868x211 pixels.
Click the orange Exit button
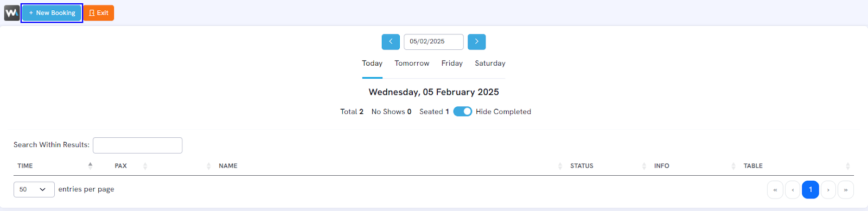point(99,12)
